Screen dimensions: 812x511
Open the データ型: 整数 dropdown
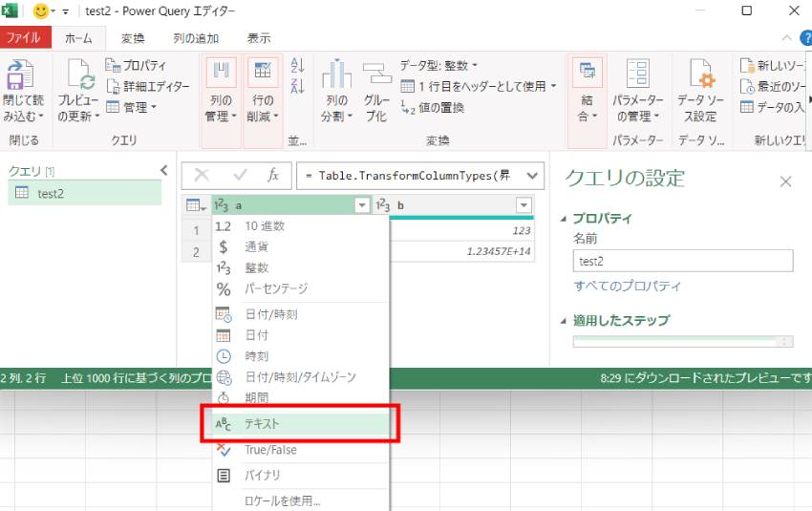pyautogui.click(x=438, y=65)
